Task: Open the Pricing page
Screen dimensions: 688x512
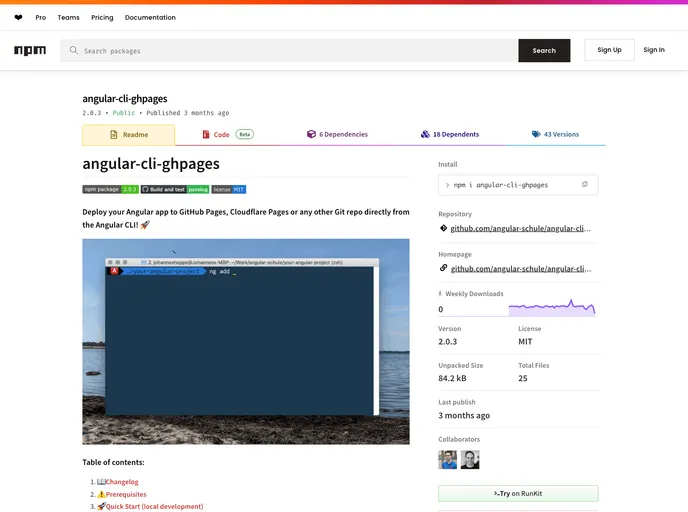Action: point(102,18)
